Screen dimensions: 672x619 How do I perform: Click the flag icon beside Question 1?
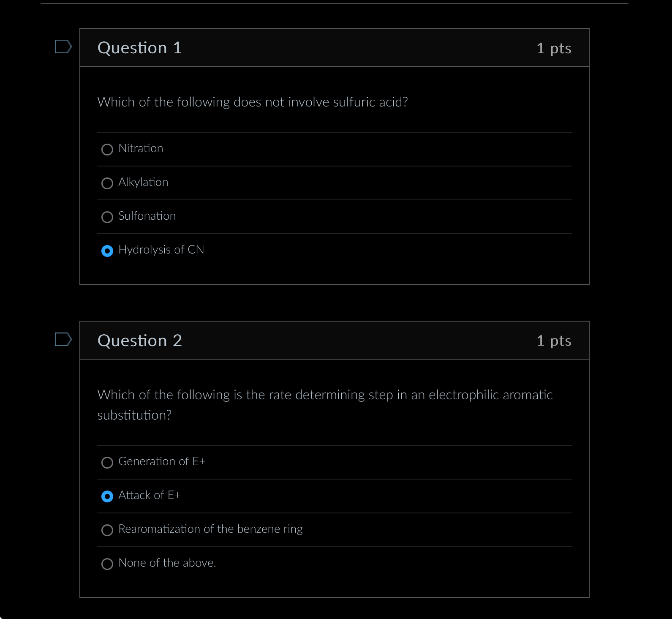pos(63,47)
